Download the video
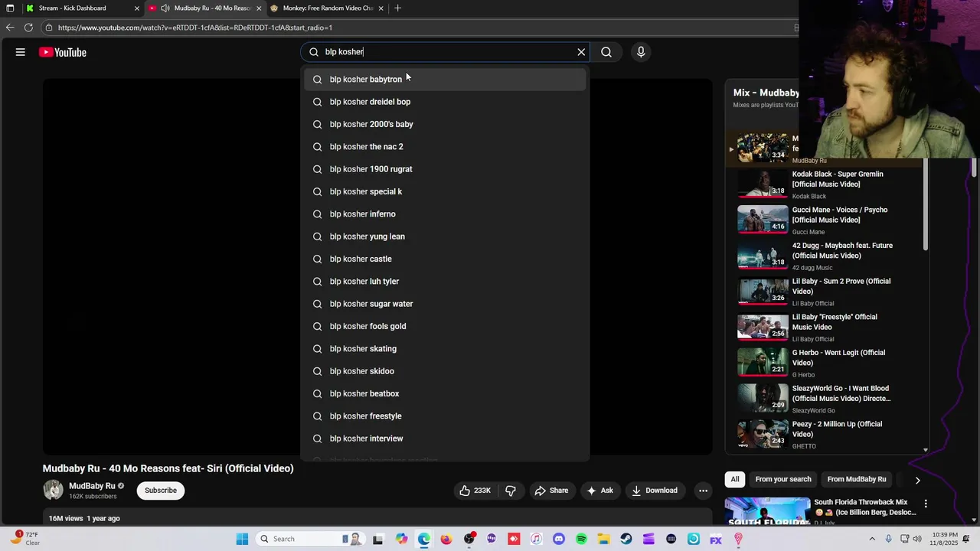 655,491
